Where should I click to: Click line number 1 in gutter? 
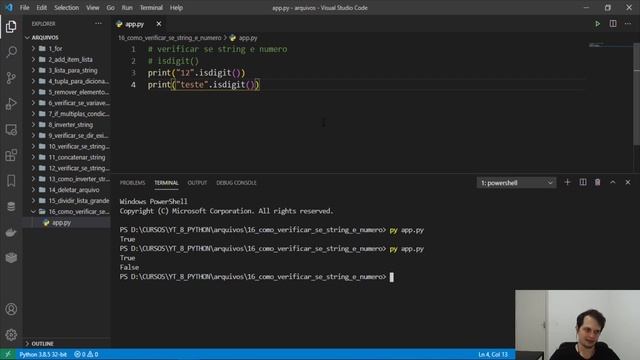pos(133,49)
